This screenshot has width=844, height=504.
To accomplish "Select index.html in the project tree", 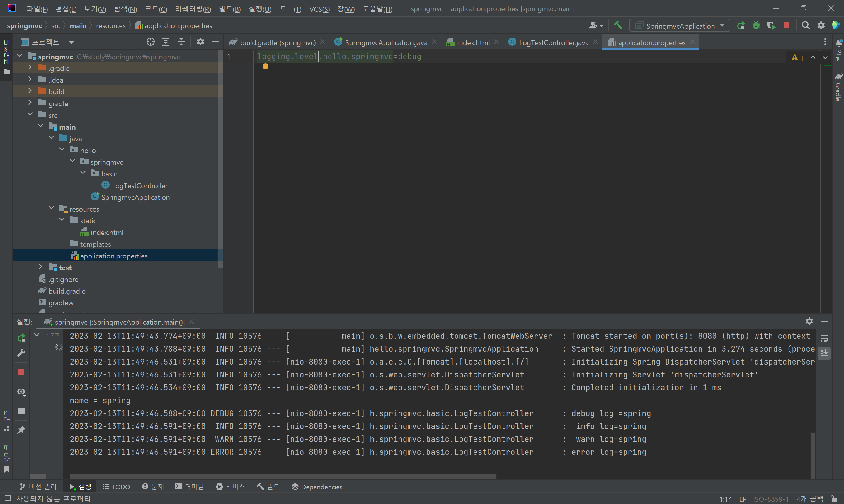I will [x=107, y=233].
